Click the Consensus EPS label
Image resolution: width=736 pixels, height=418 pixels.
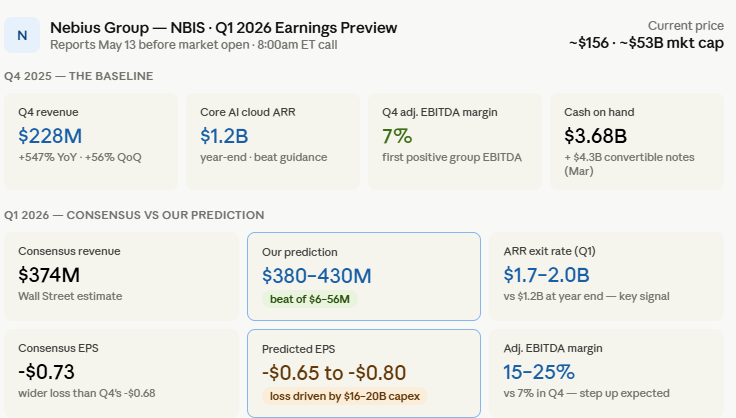coord(59,348)
